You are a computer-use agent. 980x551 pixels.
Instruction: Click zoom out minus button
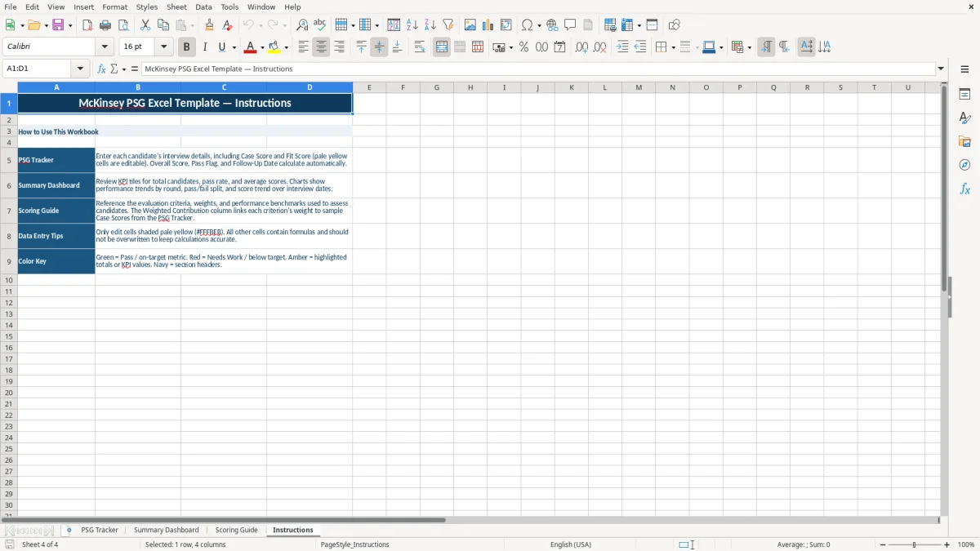[x=883, y=544]
